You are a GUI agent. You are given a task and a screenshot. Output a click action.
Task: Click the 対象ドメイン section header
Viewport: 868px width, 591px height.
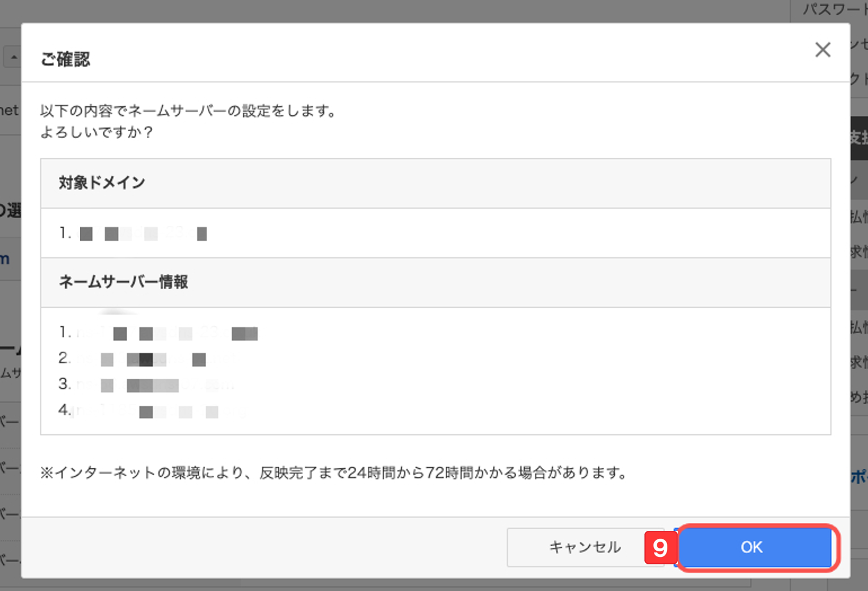point(102,183)
